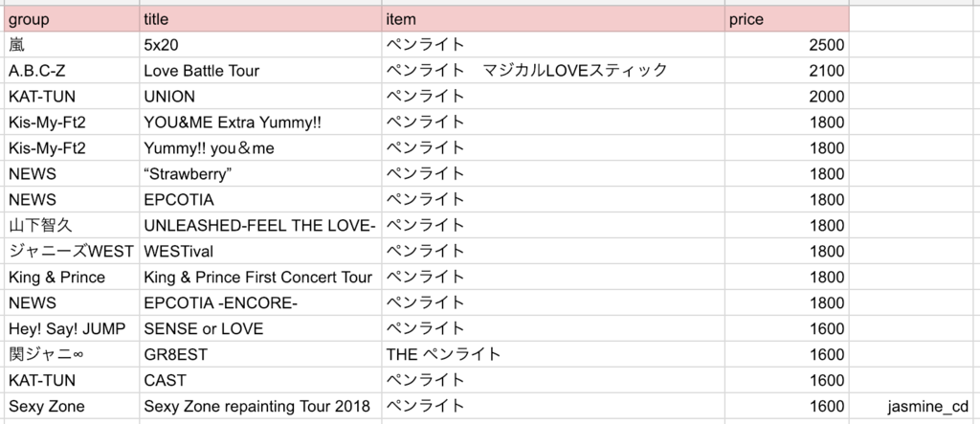Select the 'group' header cell

72,19
